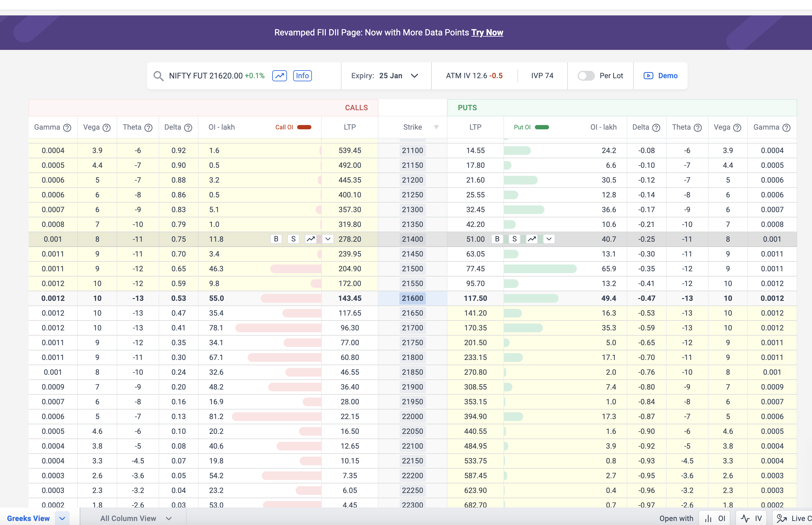This screenshot has height=525, width=812.
Task: Show help for calls Vega column
Action: coord(107,127)
